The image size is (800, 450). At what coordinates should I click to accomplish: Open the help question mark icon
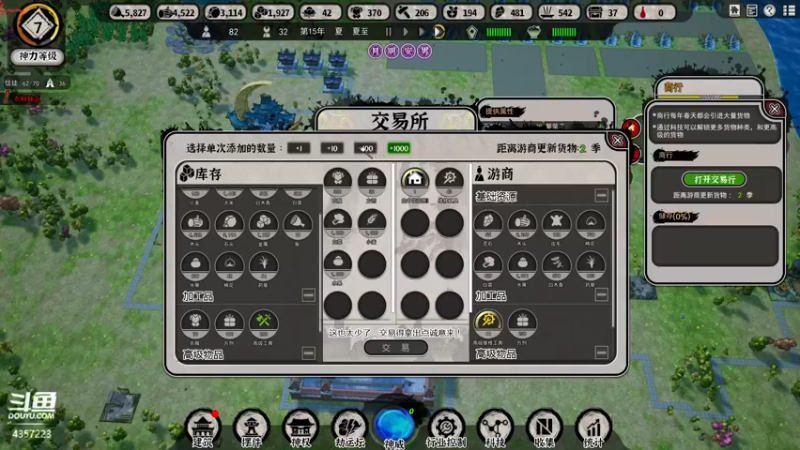point(770,11)
